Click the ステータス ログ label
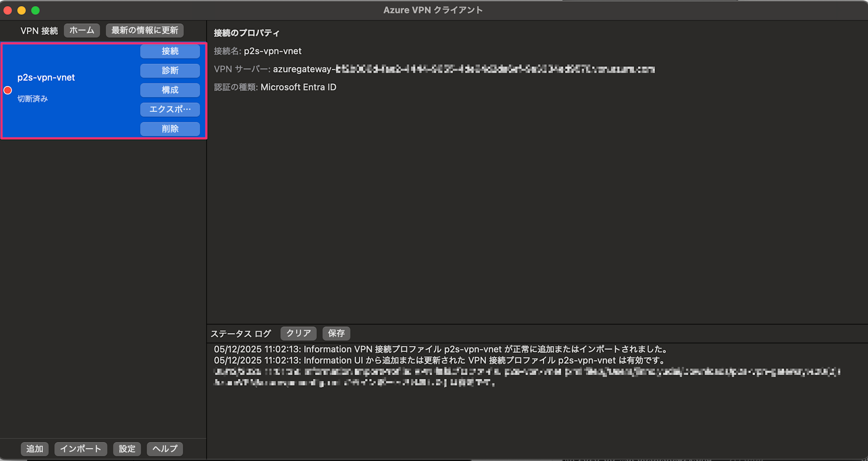The width and height of the screenshot is (868, 461). pos(241,334)
